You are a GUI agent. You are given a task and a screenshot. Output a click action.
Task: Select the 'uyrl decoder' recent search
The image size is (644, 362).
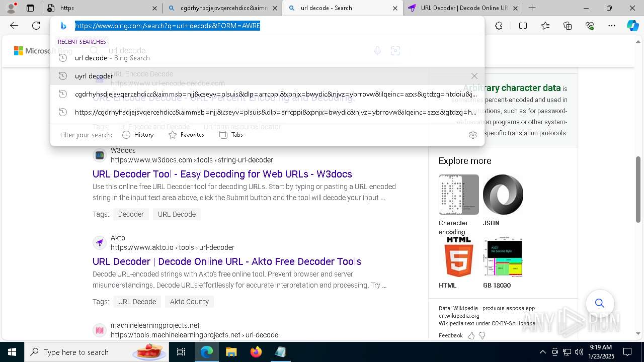point(267,76)
